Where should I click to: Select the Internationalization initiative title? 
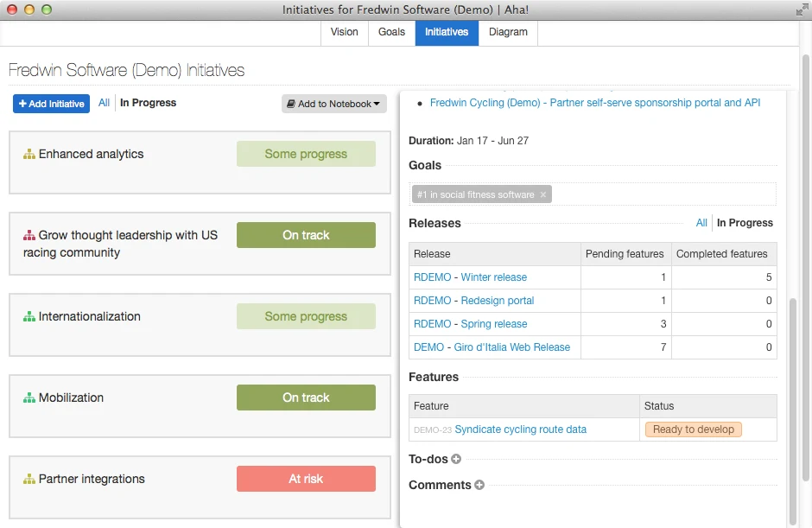pos(90,316)
